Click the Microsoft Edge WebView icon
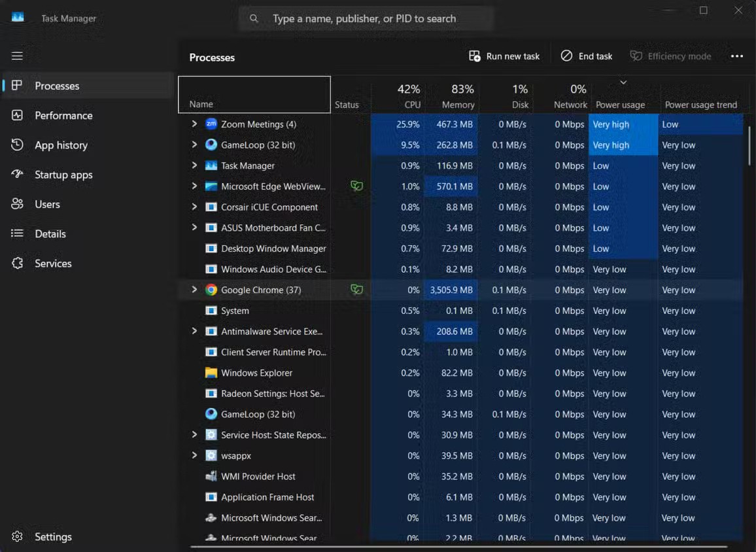 point(211,186)
